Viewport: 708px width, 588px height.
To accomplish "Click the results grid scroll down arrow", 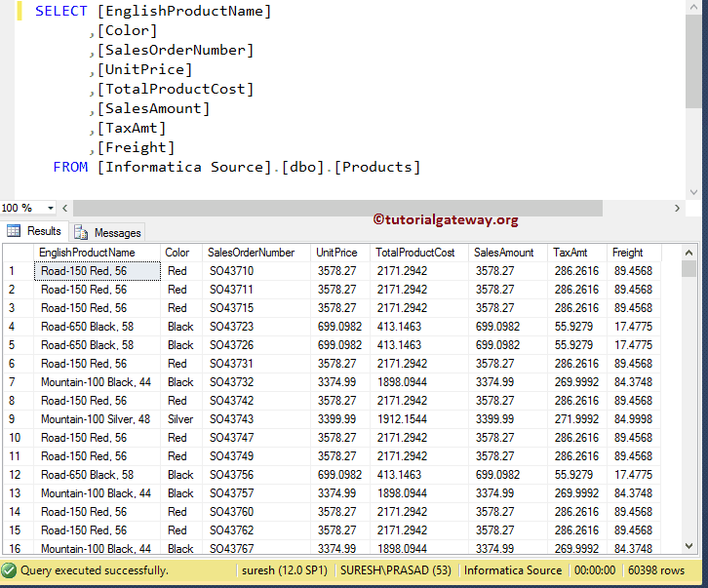I will point(688,546).
